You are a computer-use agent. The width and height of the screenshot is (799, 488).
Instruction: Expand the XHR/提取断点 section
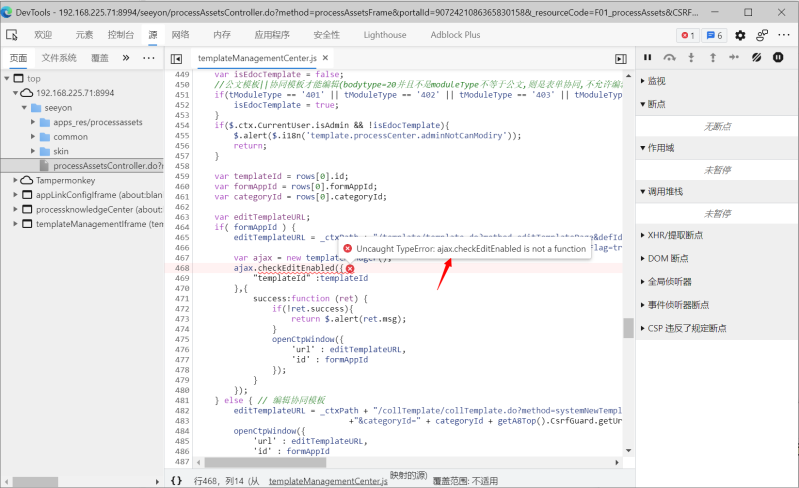675,235
